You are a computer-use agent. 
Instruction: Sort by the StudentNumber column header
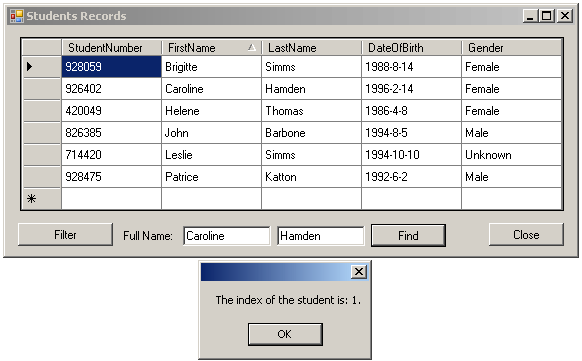click(x=111, y=48)
